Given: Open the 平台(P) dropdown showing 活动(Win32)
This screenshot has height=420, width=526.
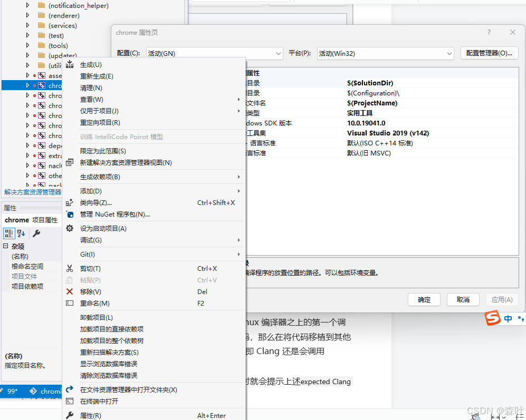Looking at the screenshot, I should (386, 54).
